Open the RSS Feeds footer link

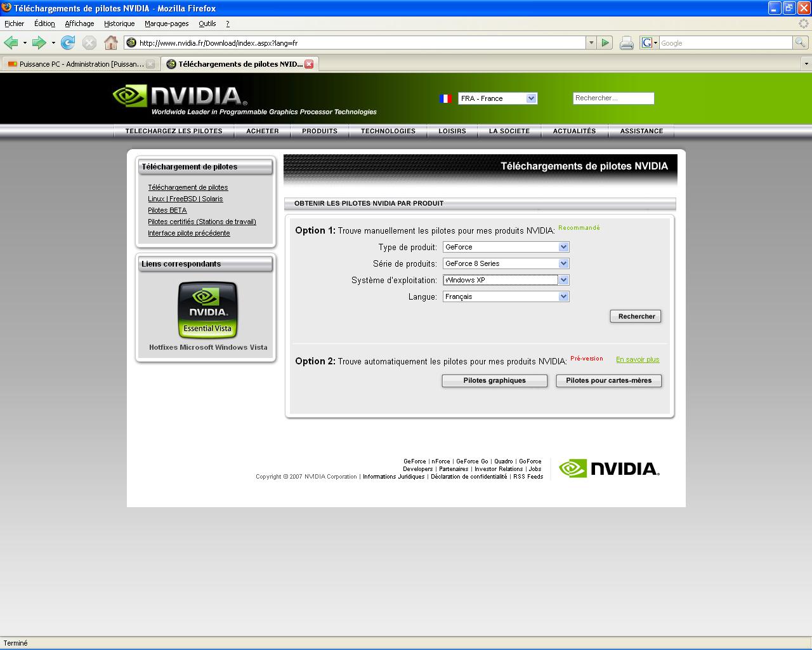point(528,477)
